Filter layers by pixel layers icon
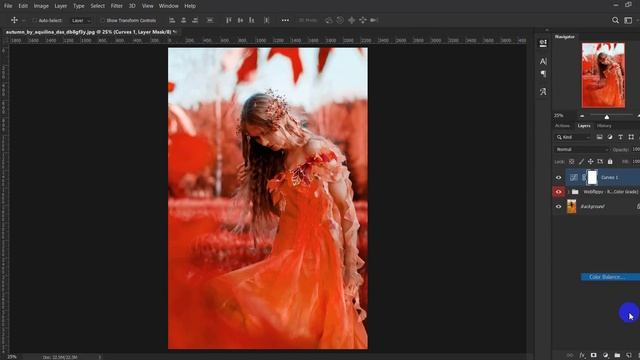This screenshot has height=360, width=640. (599, 137)
